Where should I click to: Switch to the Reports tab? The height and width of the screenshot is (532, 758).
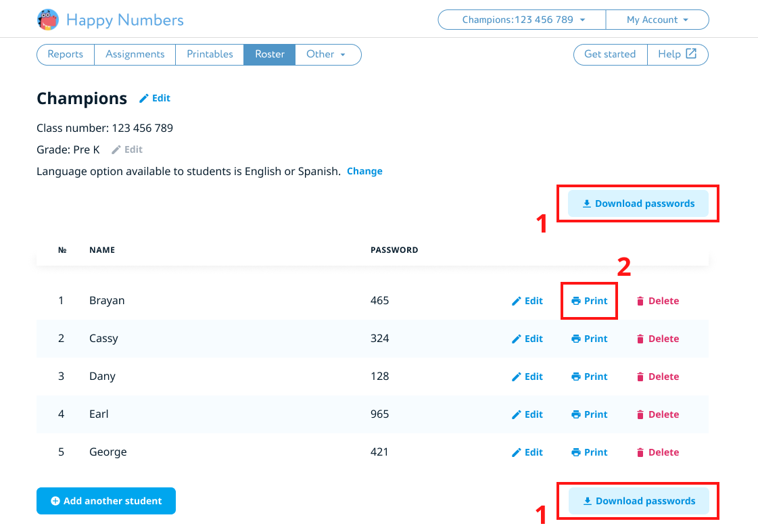pyautogui.click(x=66, y=54)
